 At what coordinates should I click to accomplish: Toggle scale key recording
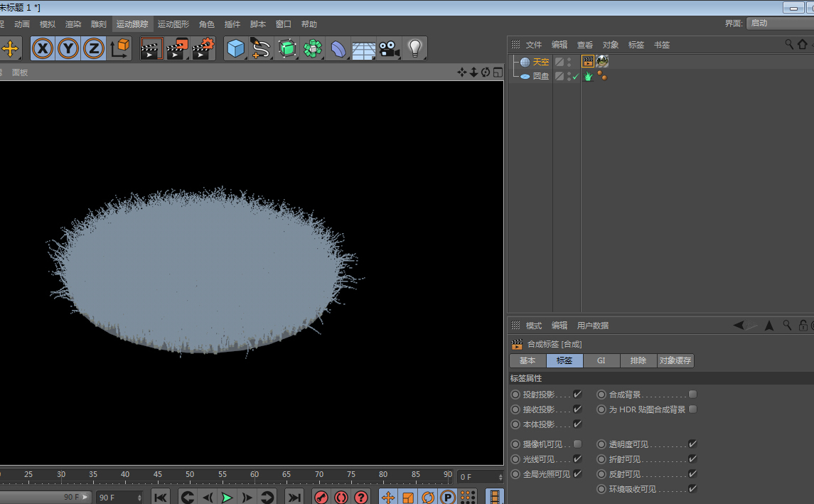408,498
